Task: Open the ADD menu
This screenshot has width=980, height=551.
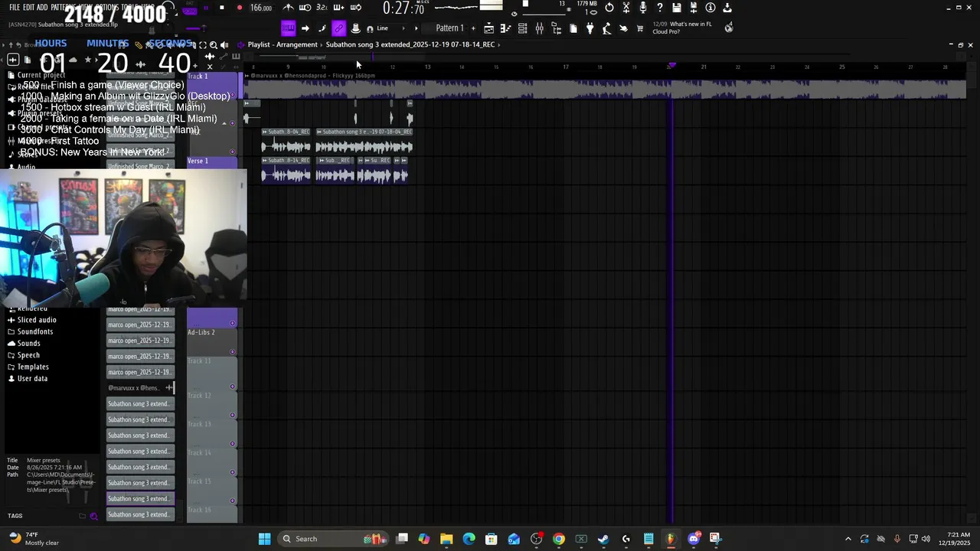Action: pos(42,8)
